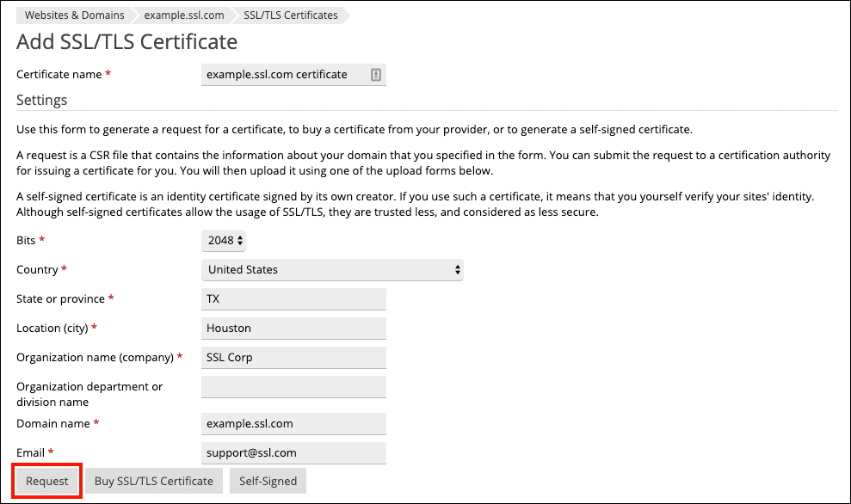
Task: Click Buy SSL/TLS Certificate button
Action: coord(154,482)
